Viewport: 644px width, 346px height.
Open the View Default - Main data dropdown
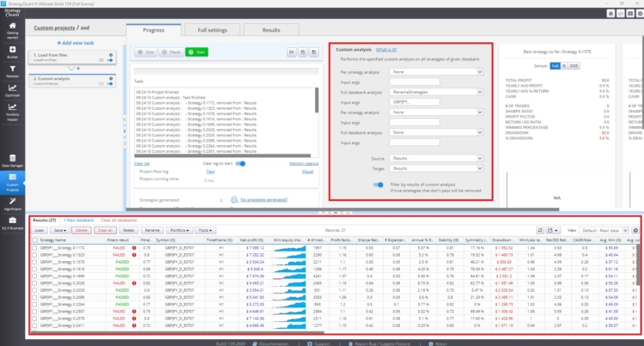[x=604, y=230]
